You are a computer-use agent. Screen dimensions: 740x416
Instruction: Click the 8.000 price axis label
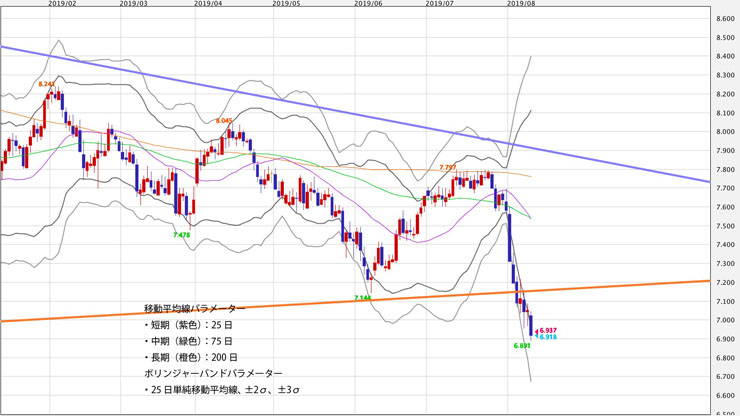(x=726, y=132)
